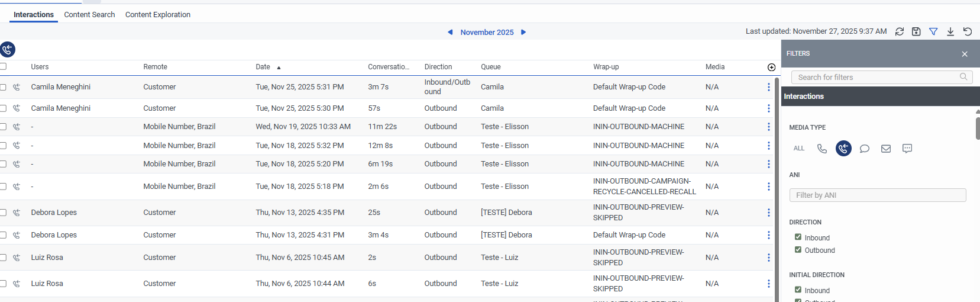This screenshot has width=980, height=302.
Task: Toggle the filters funnel icon
Action: click(933, 31)
